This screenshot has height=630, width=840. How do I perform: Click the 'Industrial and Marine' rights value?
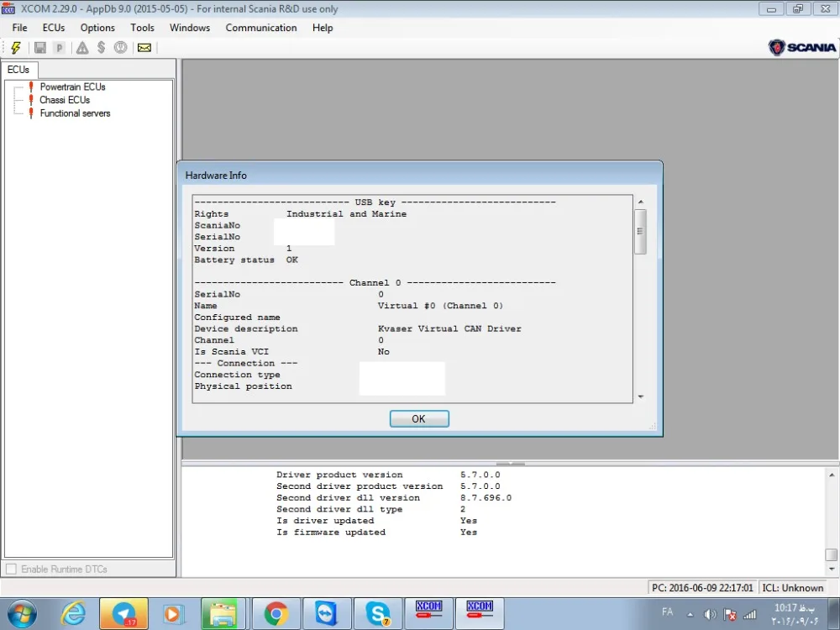(x=346, y=213)
